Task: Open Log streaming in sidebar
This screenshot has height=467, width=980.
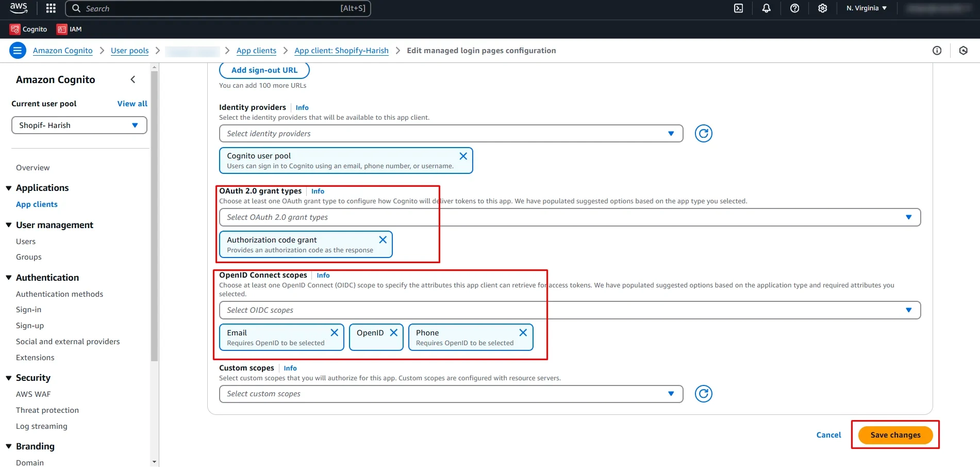Action: 42,426
